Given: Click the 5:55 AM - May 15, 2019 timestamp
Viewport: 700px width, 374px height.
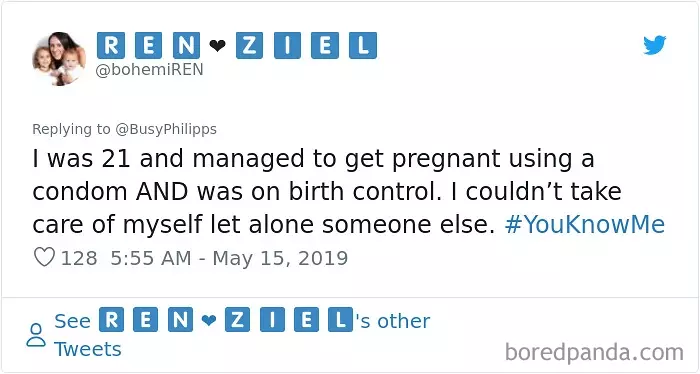Looking at the screenshot, I should [229, 258].
